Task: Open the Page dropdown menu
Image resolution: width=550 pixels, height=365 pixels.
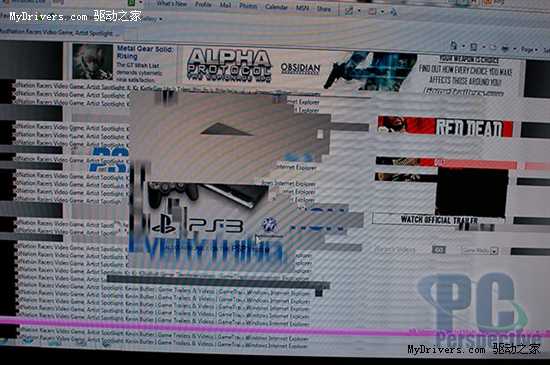Action: (x=529, y=50)
